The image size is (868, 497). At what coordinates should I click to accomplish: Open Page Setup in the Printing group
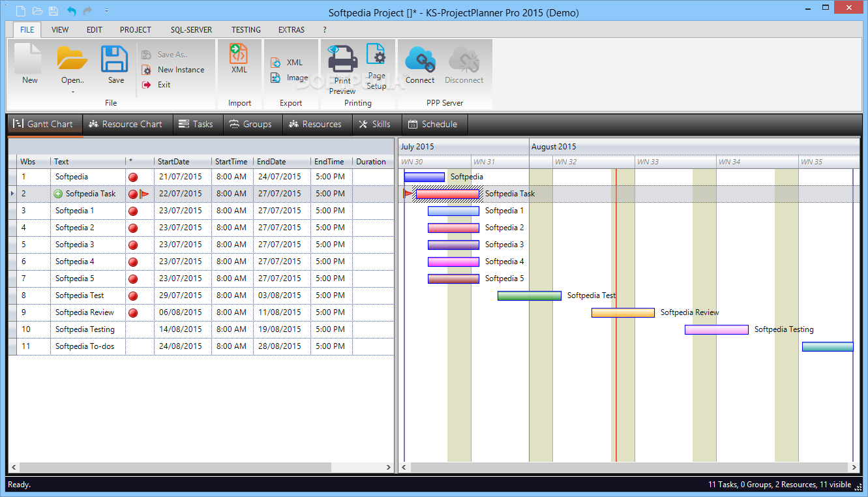click(376, 67)
